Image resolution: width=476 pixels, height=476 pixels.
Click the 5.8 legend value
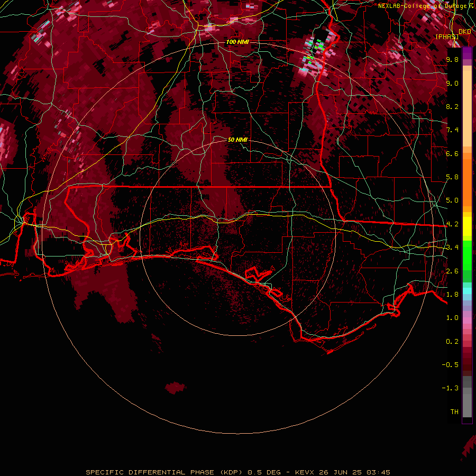[452, 177]
